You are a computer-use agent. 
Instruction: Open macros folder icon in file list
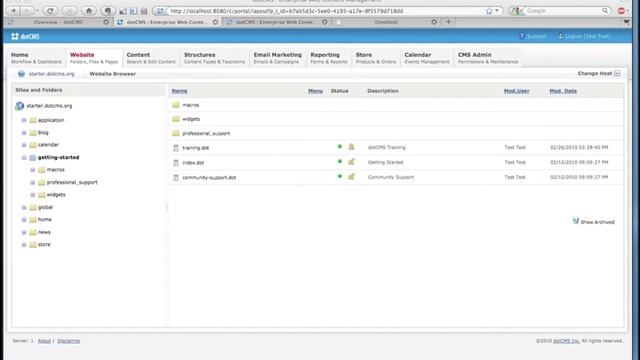tap(176, 105)
